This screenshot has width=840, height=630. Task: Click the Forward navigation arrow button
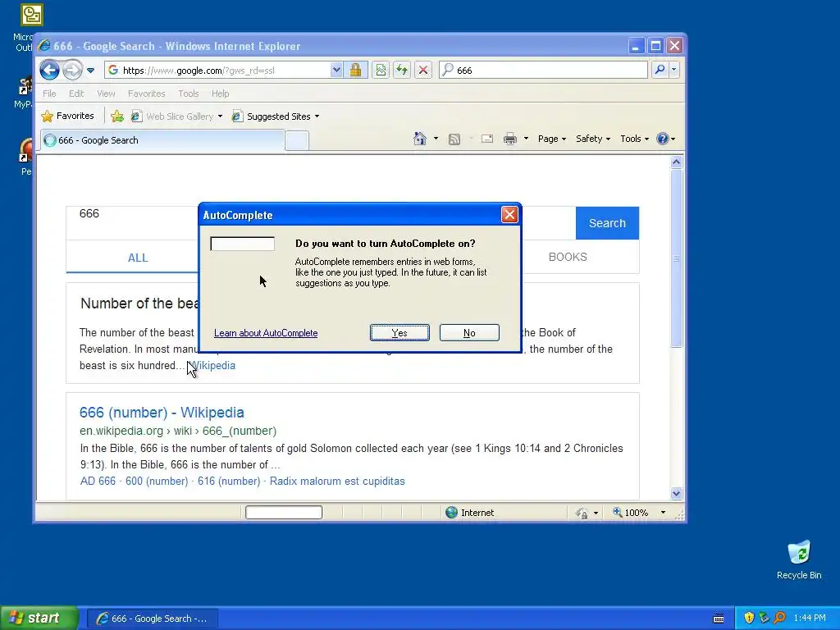click(x=72, y=70)
